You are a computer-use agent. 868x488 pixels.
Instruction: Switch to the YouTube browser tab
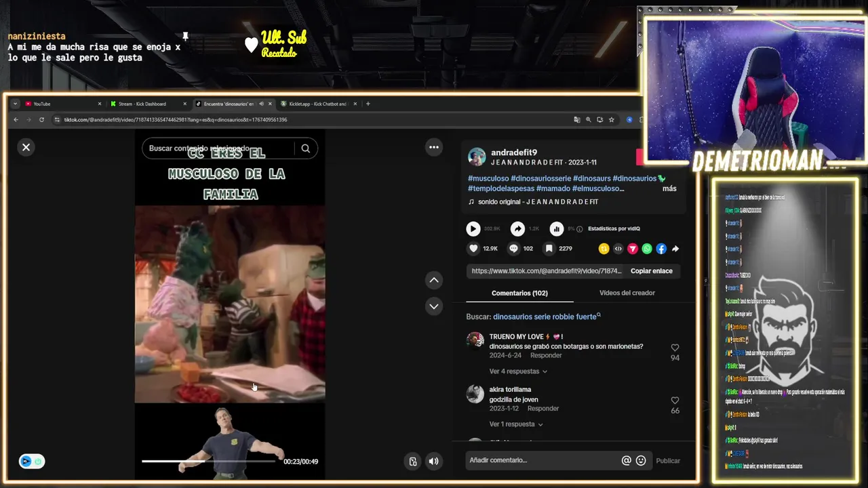point(63,104)
